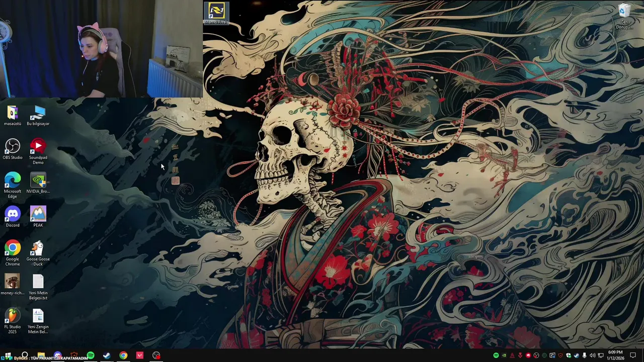
Task: Switch to Google Chrome in the taskbar
Action: [123, 355]
